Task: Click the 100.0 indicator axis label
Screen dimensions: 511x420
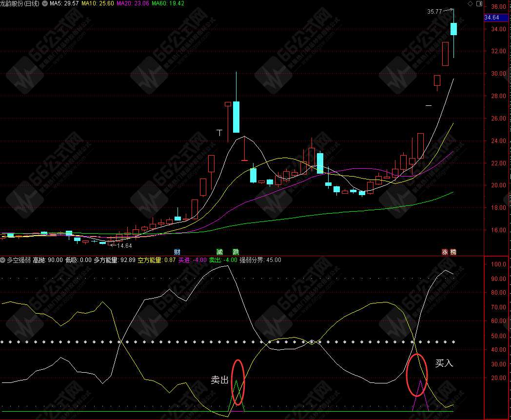Action: pyautogui.click(x=499, y=264)
